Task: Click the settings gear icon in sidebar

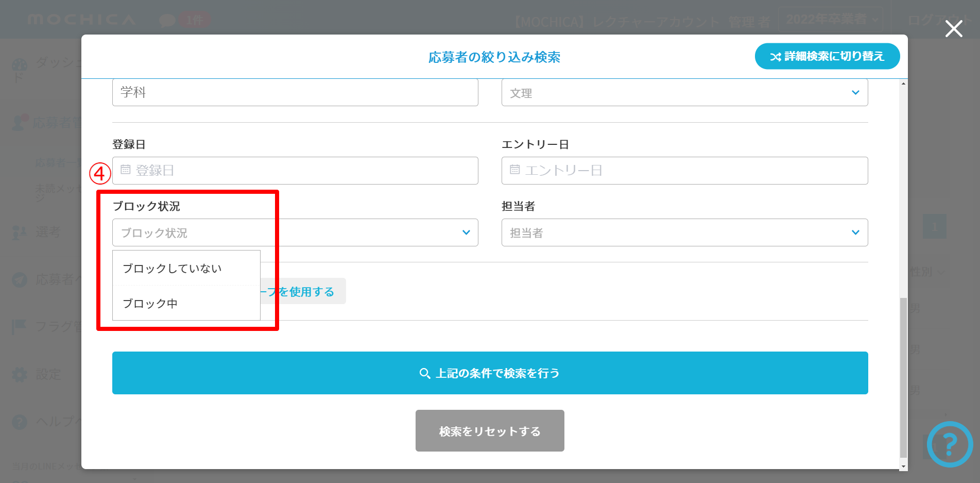Action: coord(20,374)
